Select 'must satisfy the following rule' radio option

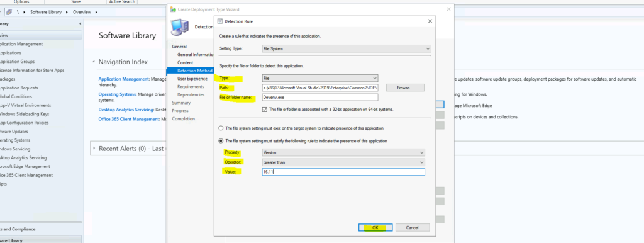click(221, 140)
